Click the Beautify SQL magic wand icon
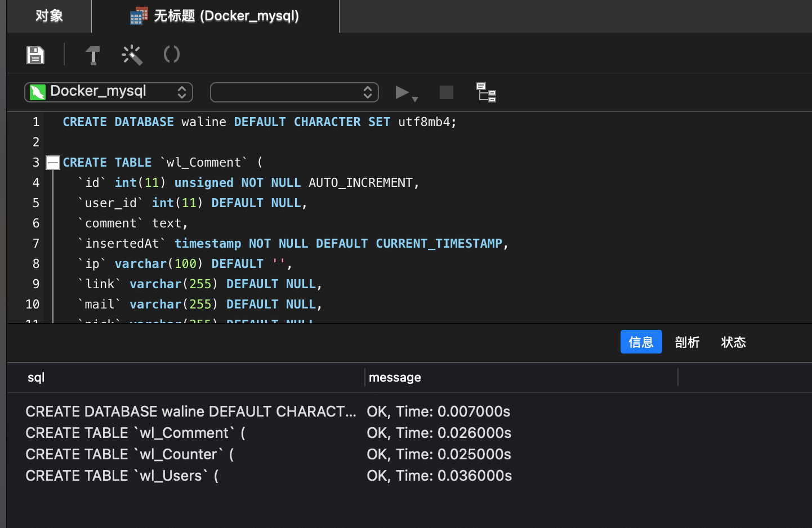 pos(132,55)
